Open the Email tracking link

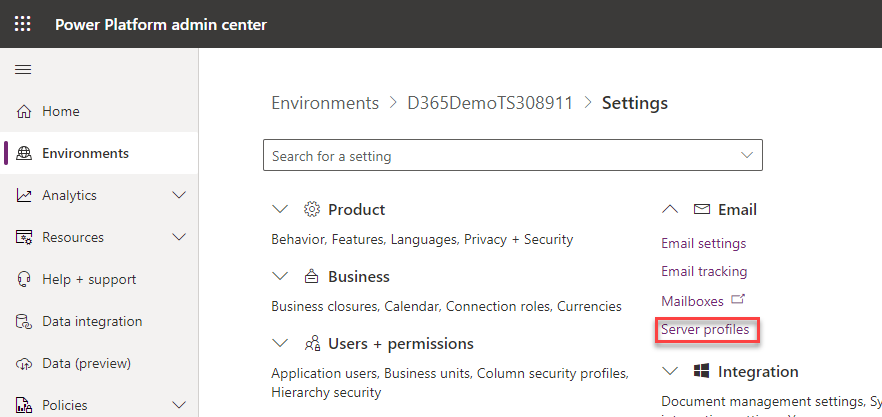[x=704, y=272]
